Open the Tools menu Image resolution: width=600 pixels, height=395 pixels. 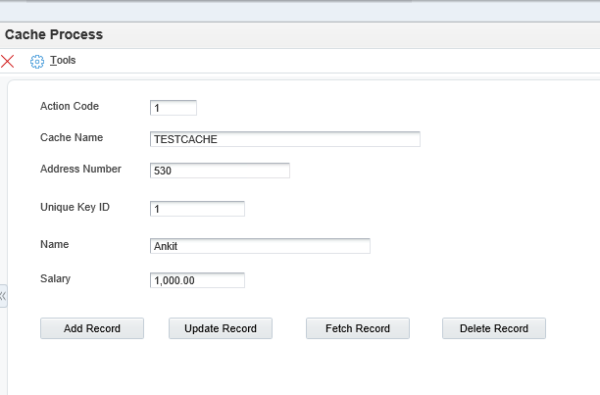coord(63,60)
